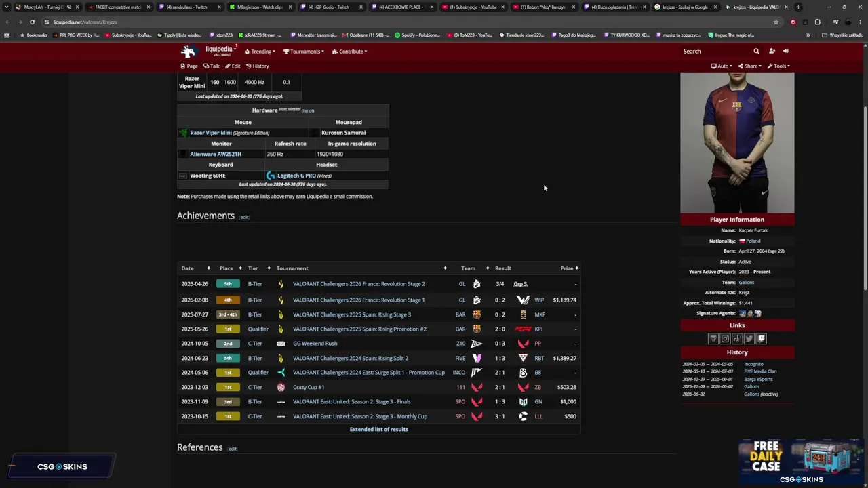This screenshot has height=488, width=868.
Task: Expand the Tournaments dropdown menu
Action: click(x=304, y=52)
